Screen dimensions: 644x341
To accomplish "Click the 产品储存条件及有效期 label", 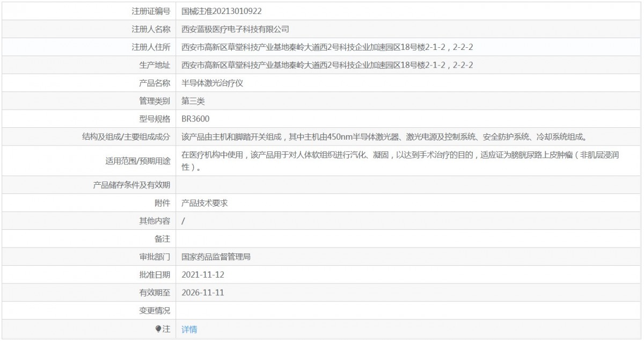I will tap(132, 185).
